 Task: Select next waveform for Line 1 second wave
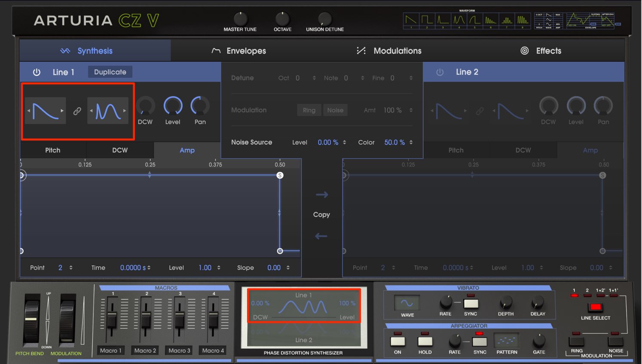pos(125,111)
